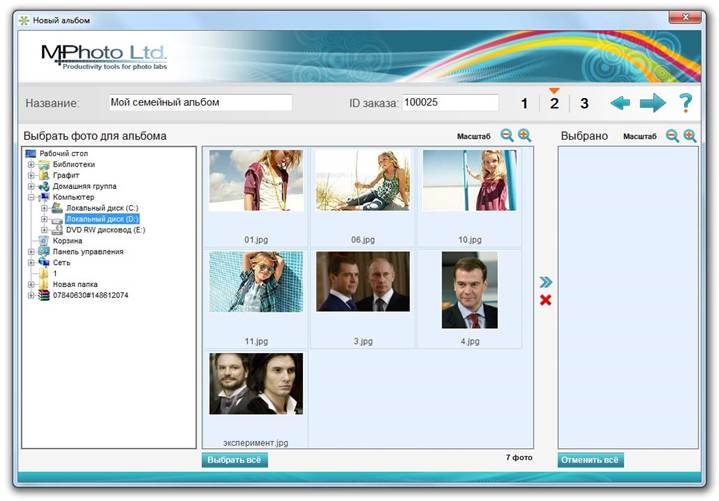
Task: Zoom out the photo browser thumbnails
Action: pos(507,135)
